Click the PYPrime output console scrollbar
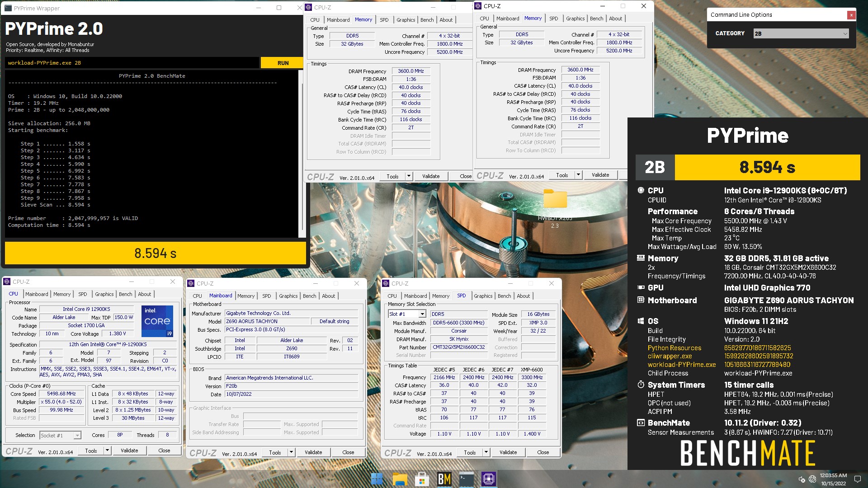This screenshot has width=868, height=488. tap(302, 154)
